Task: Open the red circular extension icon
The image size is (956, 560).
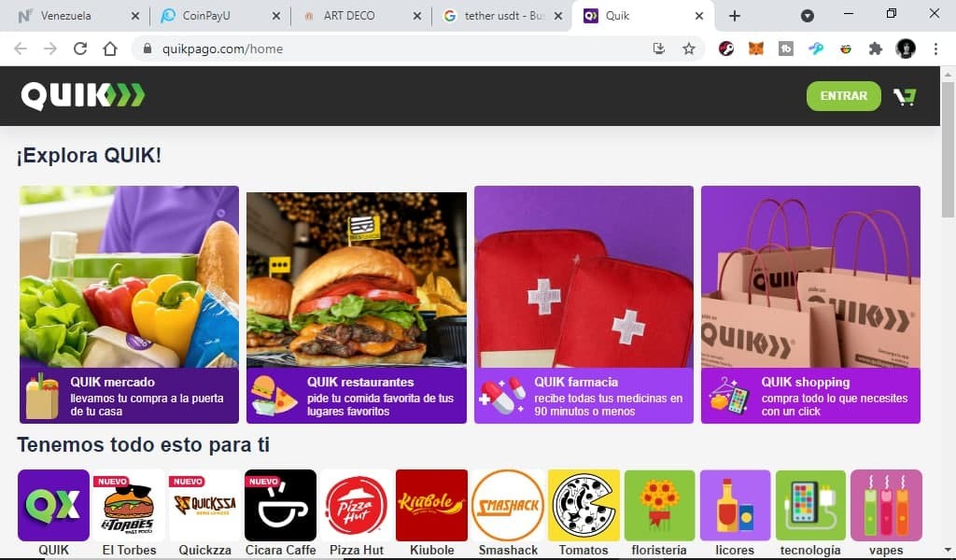Action: 726,49
